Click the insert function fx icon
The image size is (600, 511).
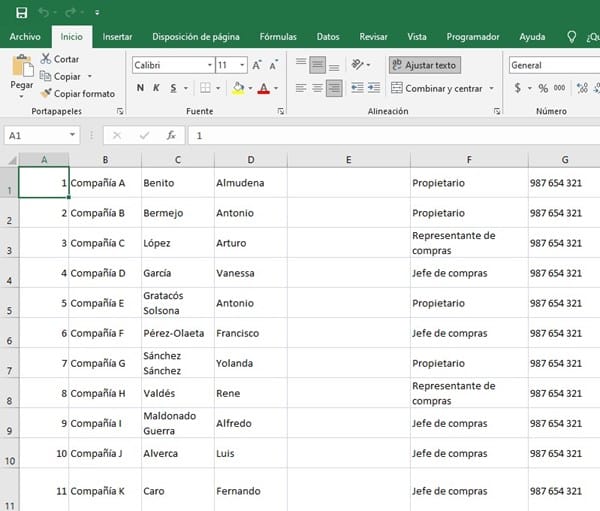(171, 135)
